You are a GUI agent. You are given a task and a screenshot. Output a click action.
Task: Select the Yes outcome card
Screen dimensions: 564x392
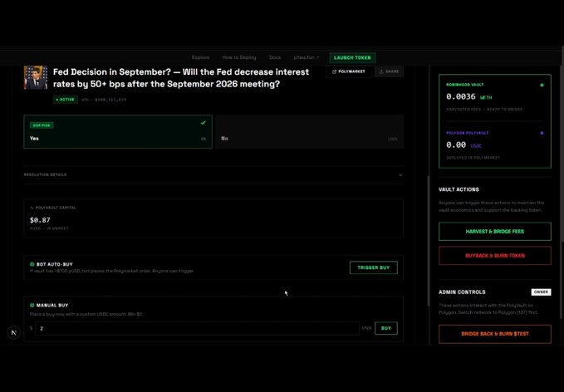pos(118,131)
